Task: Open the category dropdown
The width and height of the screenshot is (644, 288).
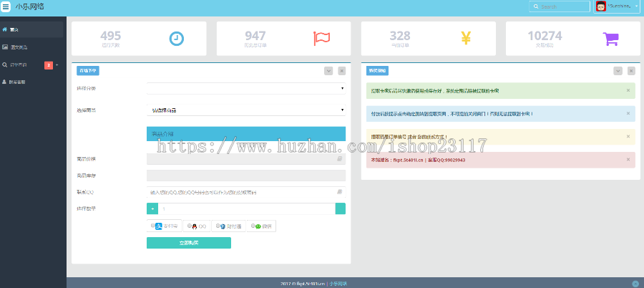Action: tap(246, 88)
